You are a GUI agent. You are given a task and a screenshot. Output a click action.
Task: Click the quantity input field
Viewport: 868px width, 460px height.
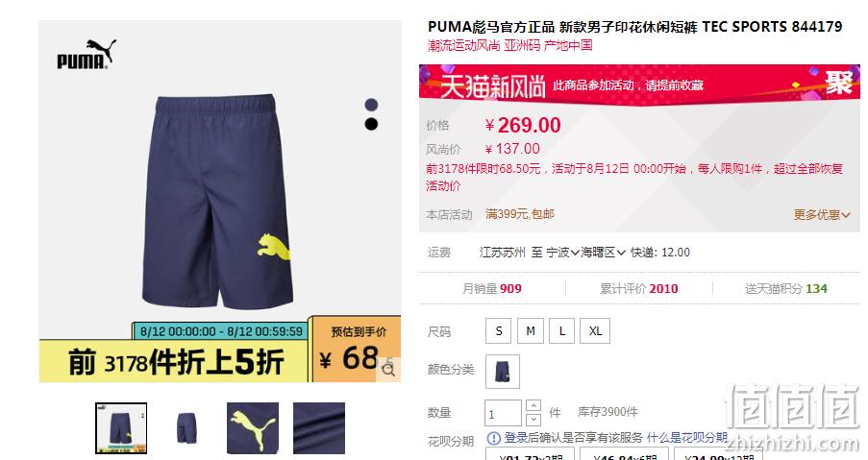[x=503, y=413]
